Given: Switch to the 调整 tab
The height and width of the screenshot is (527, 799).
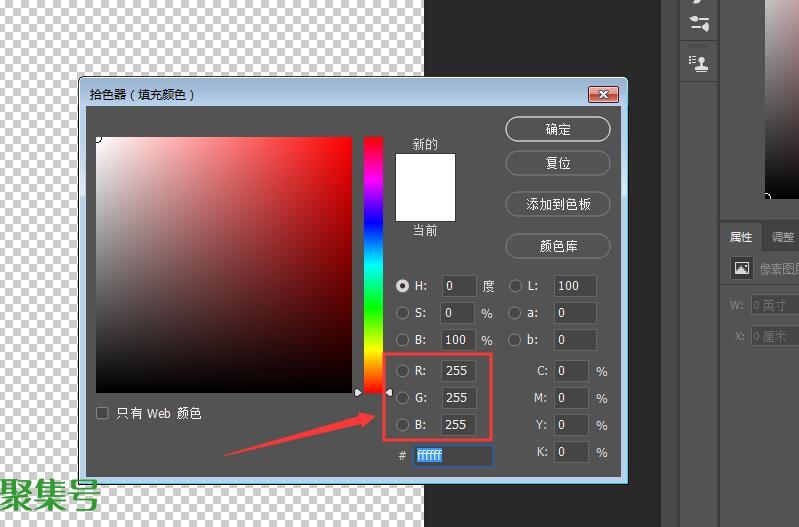Looking at the screenshot, I should (x=782, y=237).
